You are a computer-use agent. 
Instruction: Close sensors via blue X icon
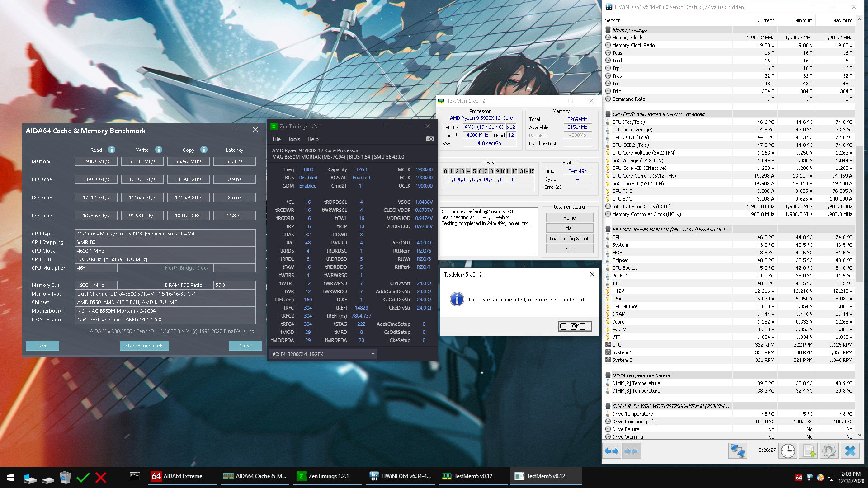850,451
